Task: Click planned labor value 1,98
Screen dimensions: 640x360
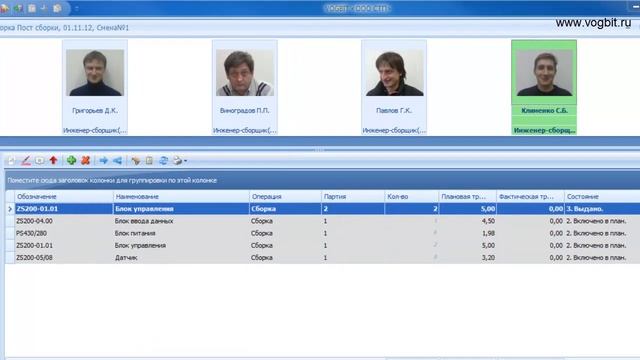Action: 467,233
